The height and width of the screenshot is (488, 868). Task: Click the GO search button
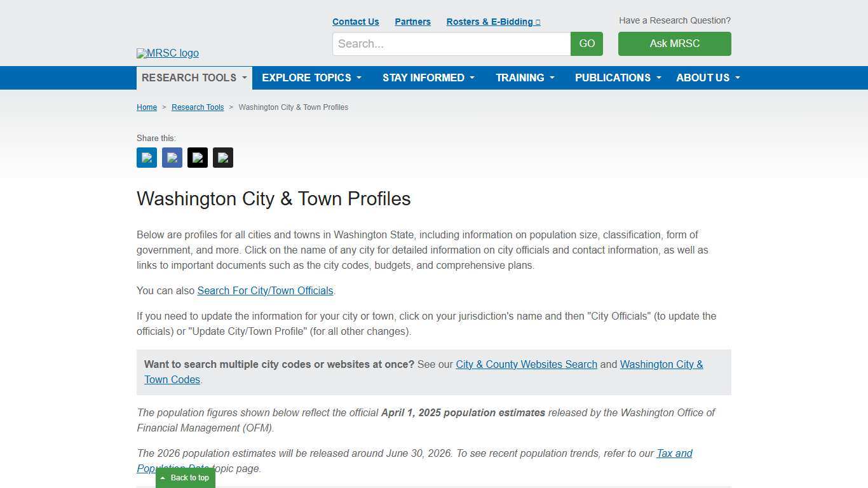coord(586,43)
